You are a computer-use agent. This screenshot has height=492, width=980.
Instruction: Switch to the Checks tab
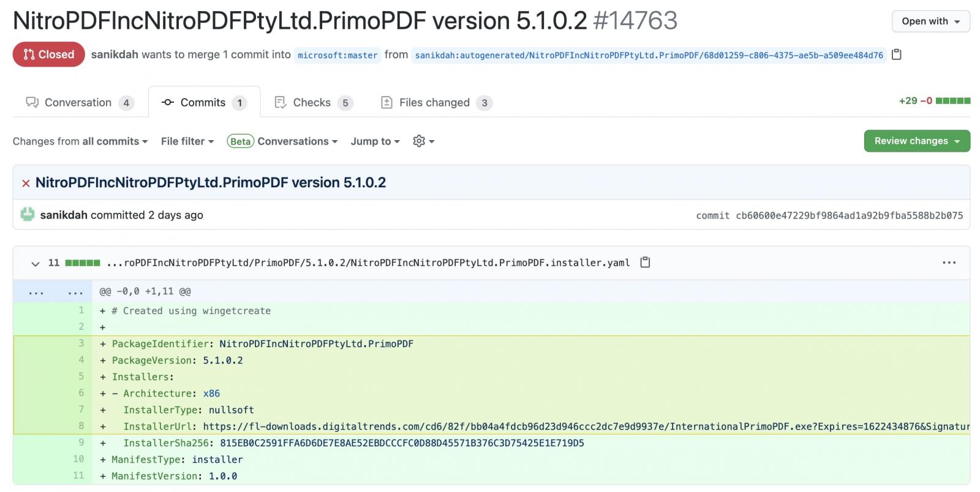point(314,102)
